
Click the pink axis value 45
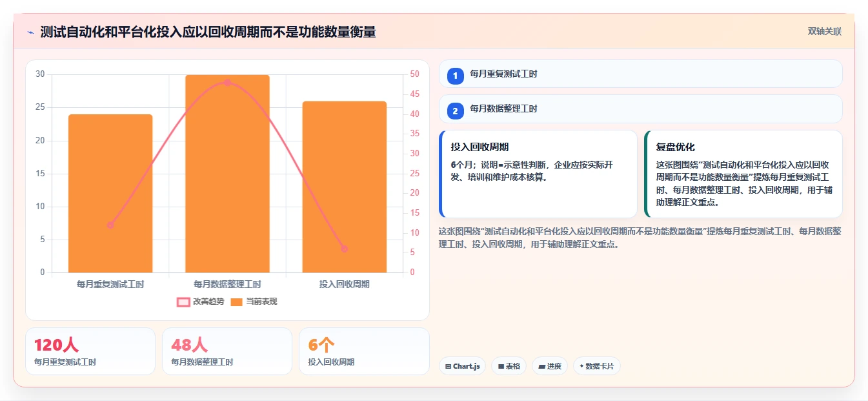point(414,94)
